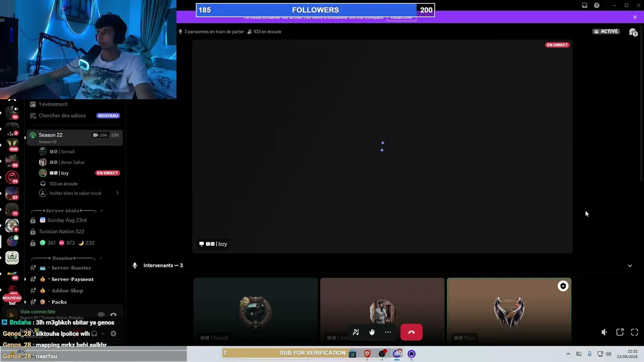Open Chercher des salons
The height and width of the screenshot is (362, 644).
(62, 116)
